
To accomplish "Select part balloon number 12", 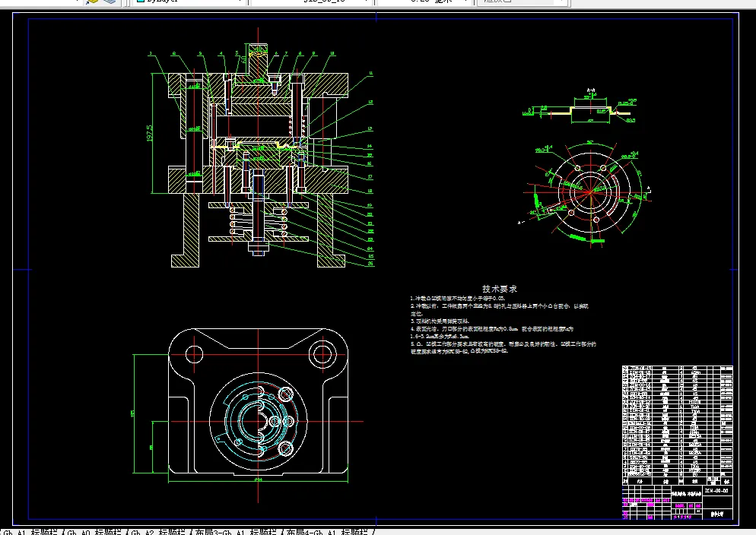I will (x=370, y=102).
